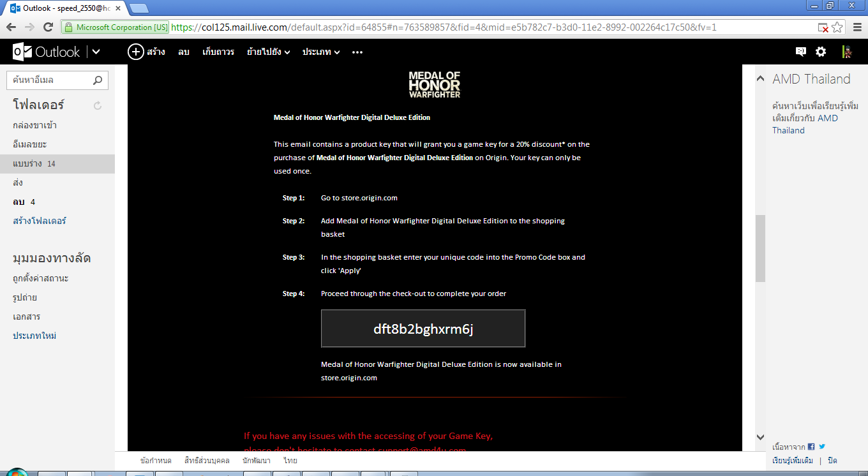
Task: Click the เรียนรู้เพิ่มเติม (Learn more) link
Action: pyautogui.click(x=793, y=461)
